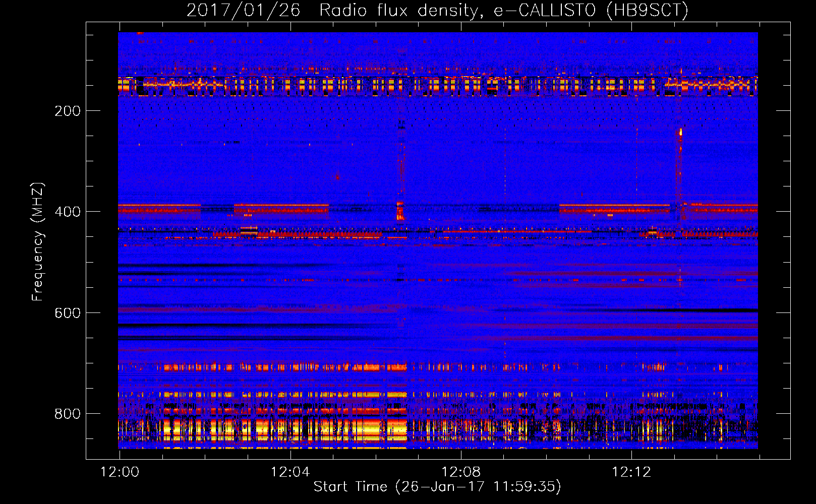Click the 12:12 time tick label
816x504 pixels.
pyautogui.click(x=631, y=472)
